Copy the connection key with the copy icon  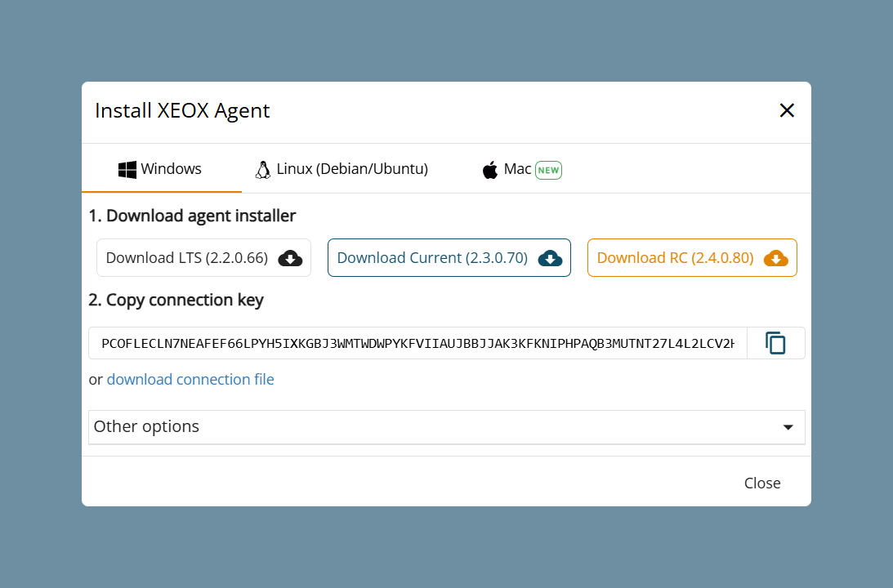[775, 343]
